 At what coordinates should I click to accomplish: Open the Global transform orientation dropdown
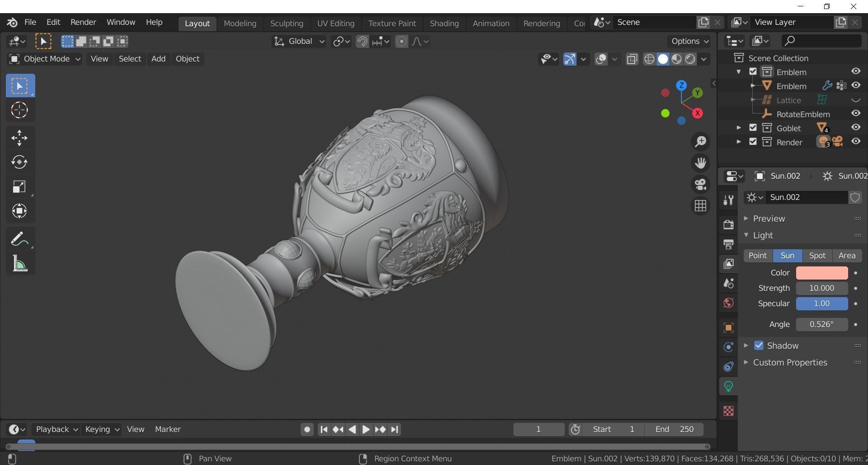pos(298,42)
